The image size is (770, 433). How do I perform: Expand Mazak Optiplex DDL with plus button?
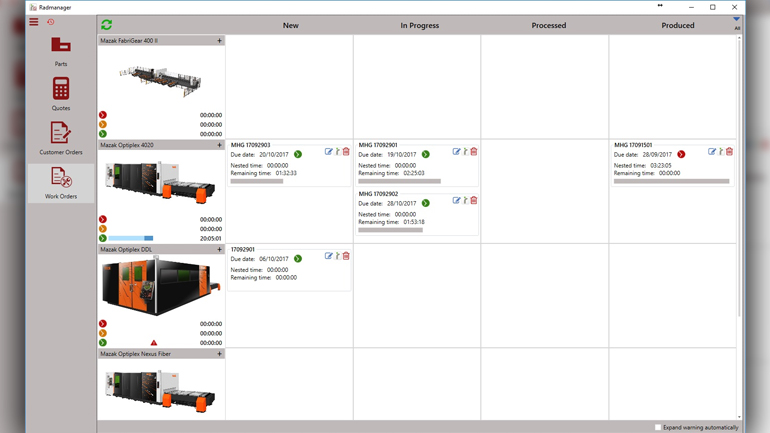(220, 249)
